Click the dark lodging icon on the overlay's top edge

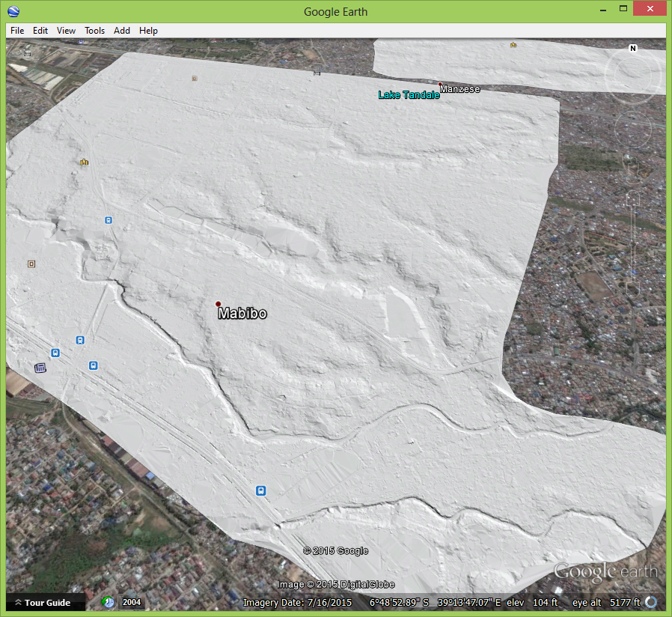[317, 73]
